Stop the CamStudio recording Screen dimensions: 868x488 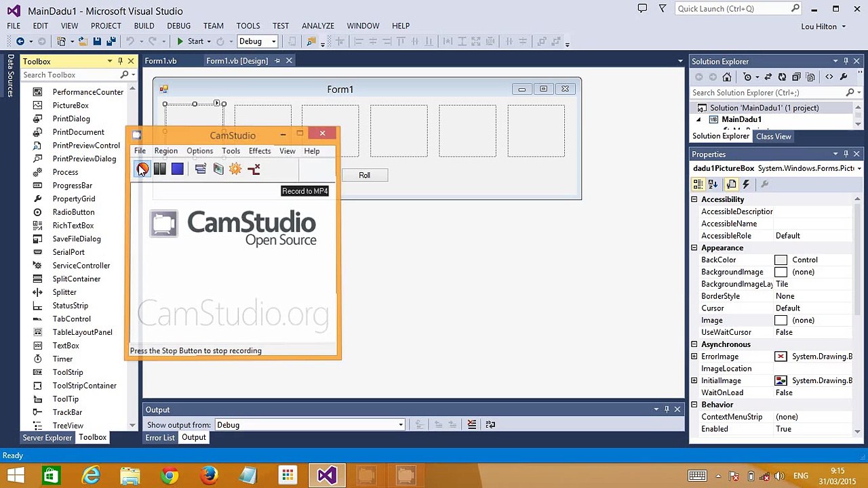coord(178,169)
